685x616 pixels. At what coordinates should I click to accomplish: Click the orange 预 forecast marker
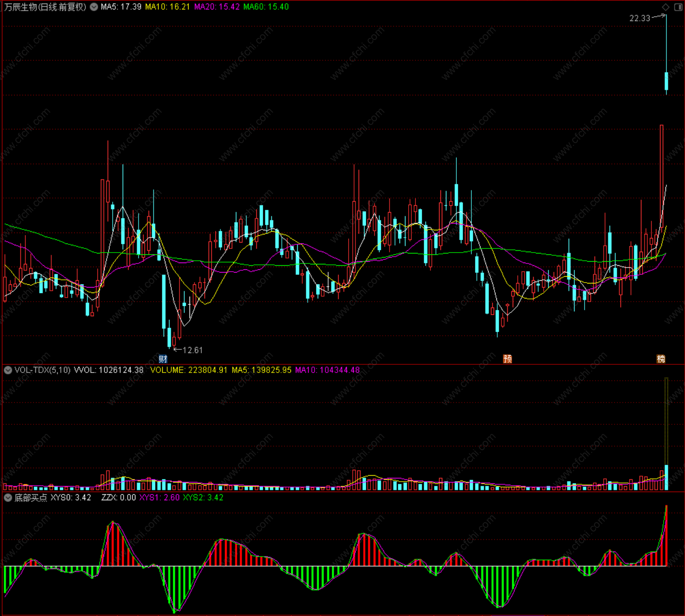point(507,359)
